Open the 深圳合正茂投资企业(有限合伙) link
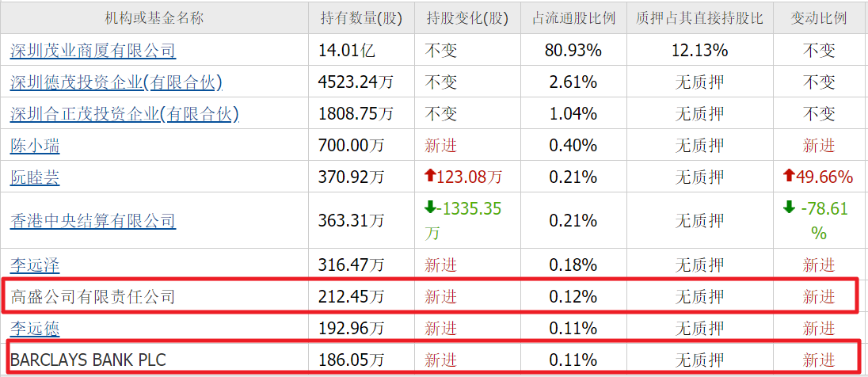The width and height of the screenshot is (868, 377). 124,114
